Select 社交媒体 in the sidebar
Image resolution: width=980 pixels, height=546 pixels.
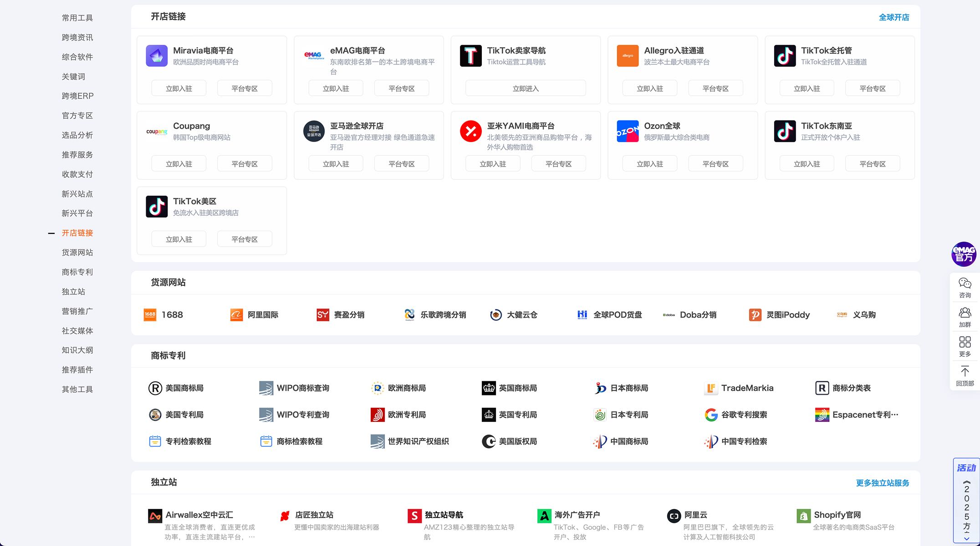click(x=77, y=331)
